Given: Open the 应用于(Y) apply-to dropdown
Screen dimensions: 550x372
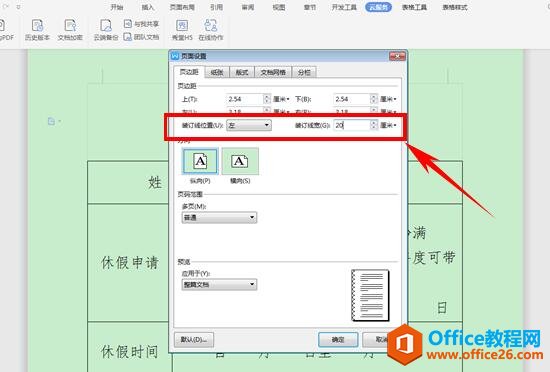Looking at the screenshot, I should tap(219, 284).
